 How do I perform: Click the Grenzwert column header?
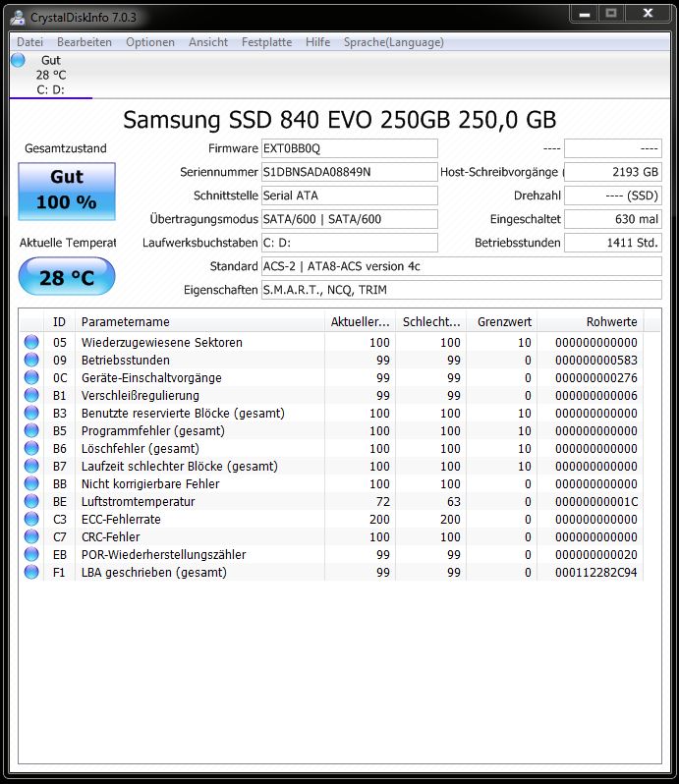point(502,322)
